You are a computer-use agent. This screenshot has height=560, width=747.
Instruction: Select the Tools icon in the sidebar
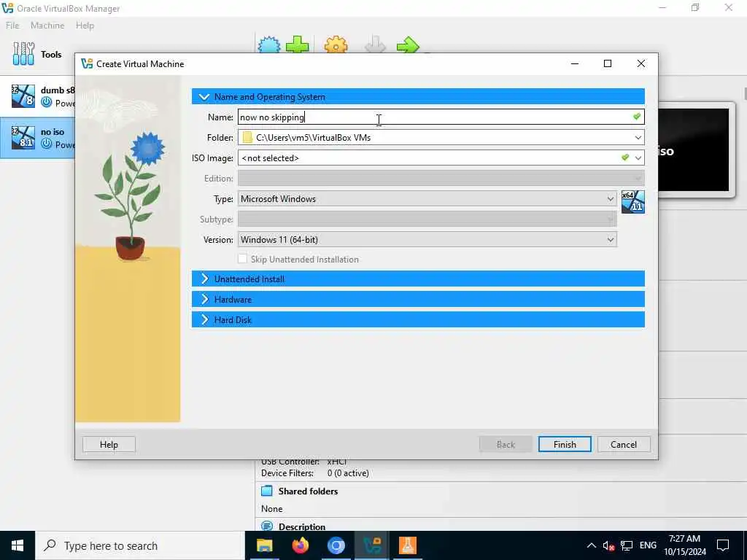coord(23,54)
